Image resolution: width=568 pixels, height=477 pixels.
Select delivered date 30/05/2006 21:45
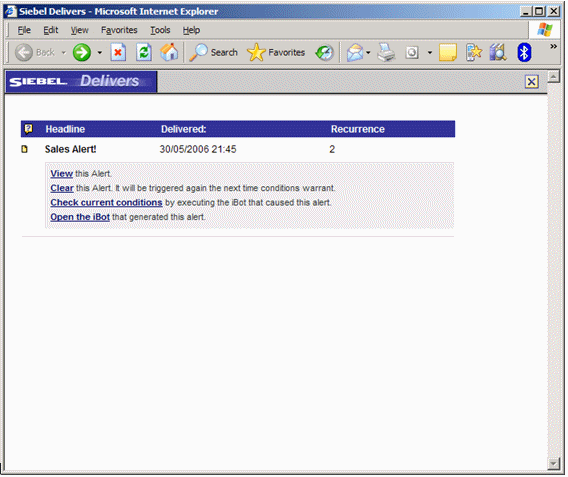198,149
